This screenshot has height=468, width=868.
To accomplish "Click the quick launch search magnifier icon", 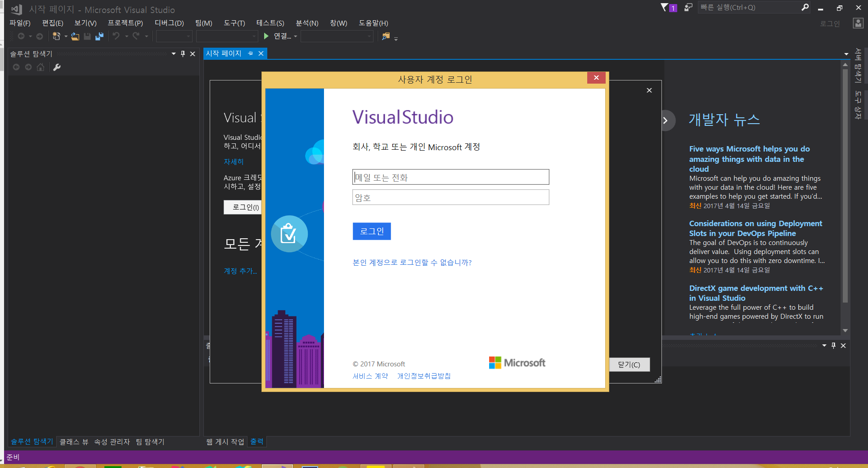I will point(805,7).
